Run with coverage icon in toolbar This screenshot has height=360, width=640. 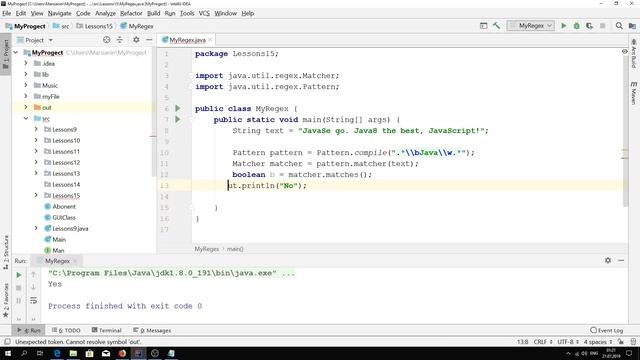coord(589,26)
